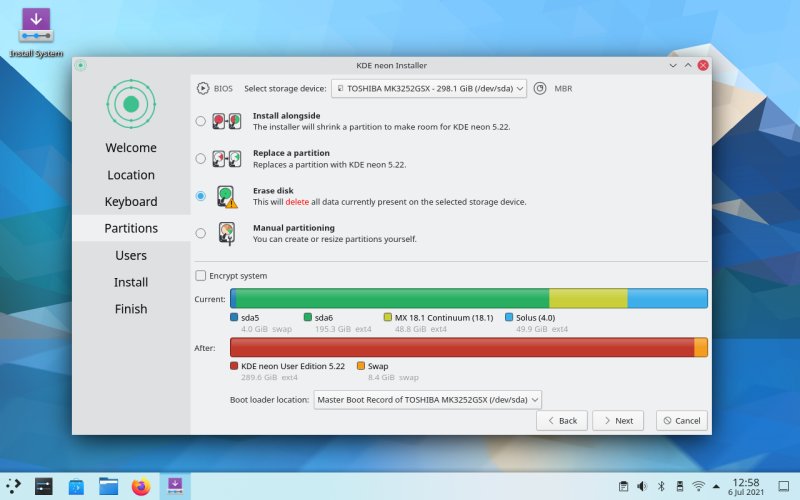Open the KDE application launcher
800x500 pixels.
13,487
